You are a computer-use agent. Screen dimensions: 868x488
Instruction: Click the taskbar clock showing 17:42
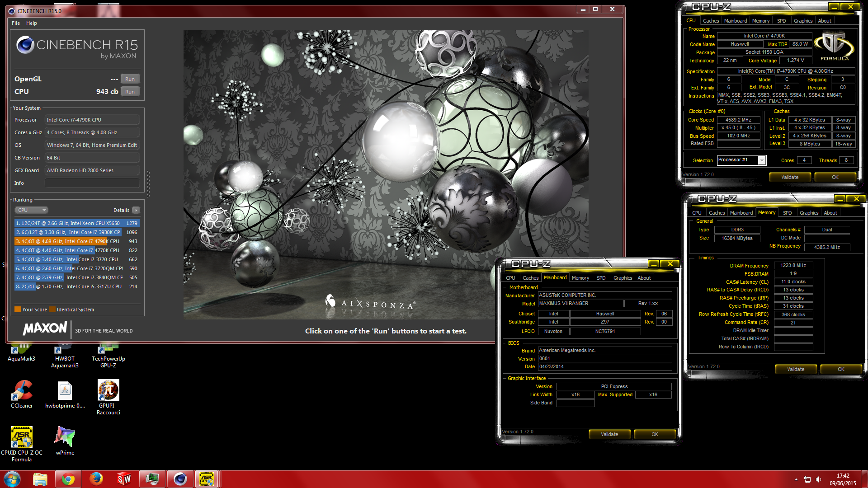click(843, 479)
